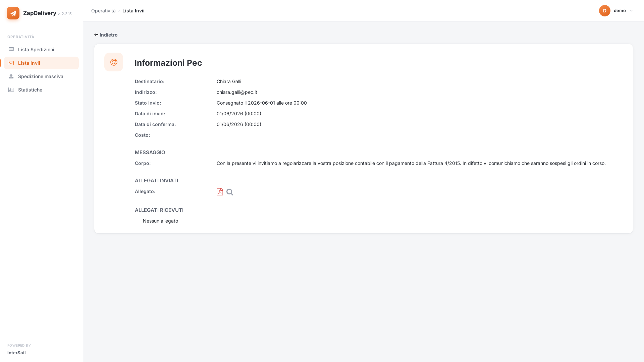644x362 pixels.
Task: Go back with Indietro link
Action: (106, 35)
